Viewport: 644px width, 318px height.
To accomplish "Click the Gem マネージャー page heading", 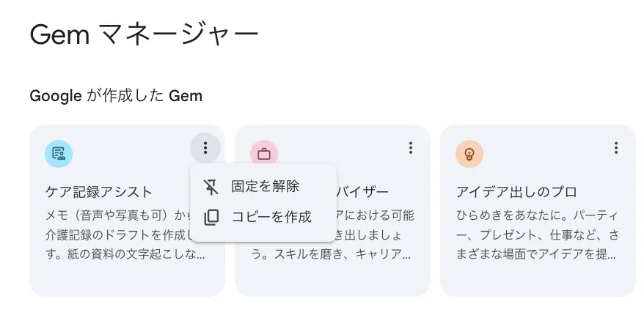I will point(144,34).
